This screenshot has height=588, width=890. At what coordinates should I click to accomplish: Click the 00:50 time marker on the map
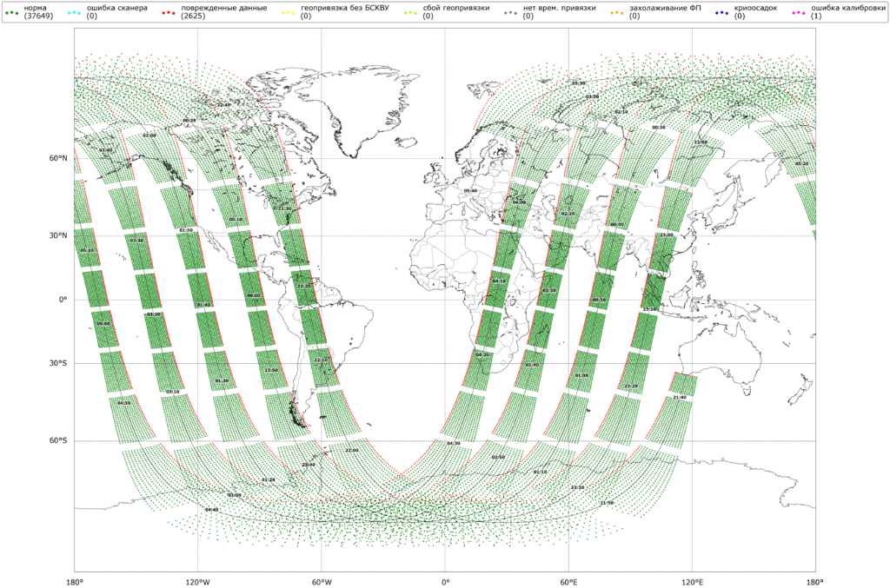click(599, 300)
